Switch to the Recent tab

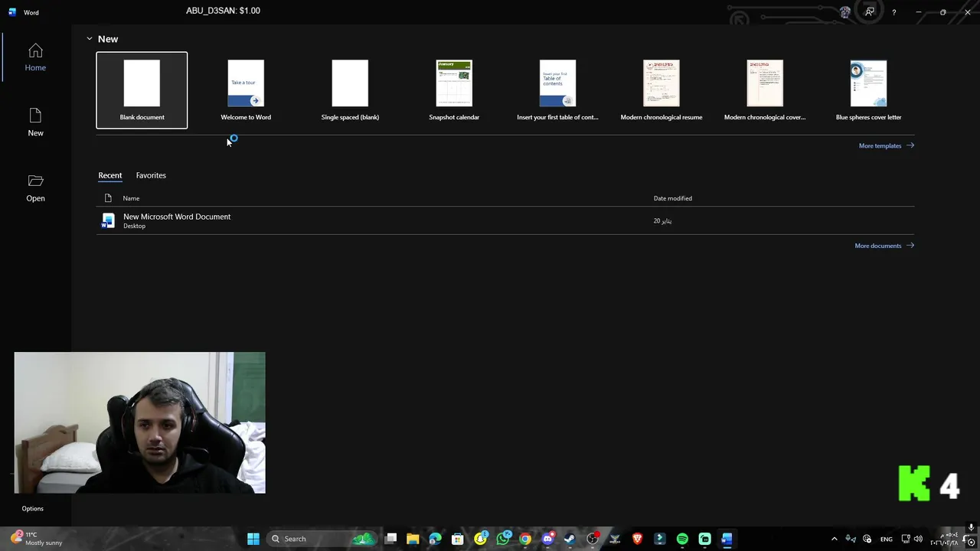click(109, 175)
